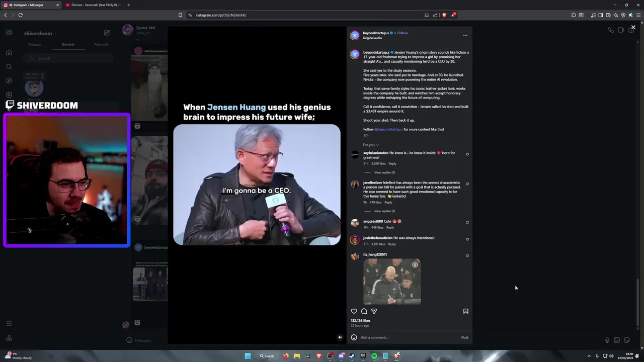Open the three-dot more options menu
644x362 pixels.
[465, 35]
